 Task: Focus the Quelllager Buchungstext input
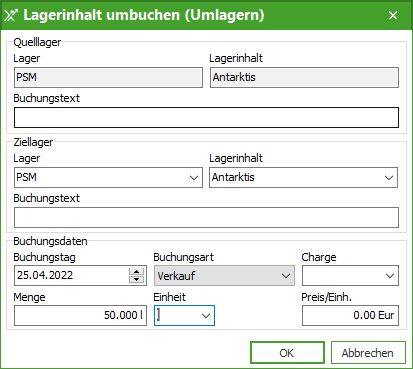tap(206, 117)
